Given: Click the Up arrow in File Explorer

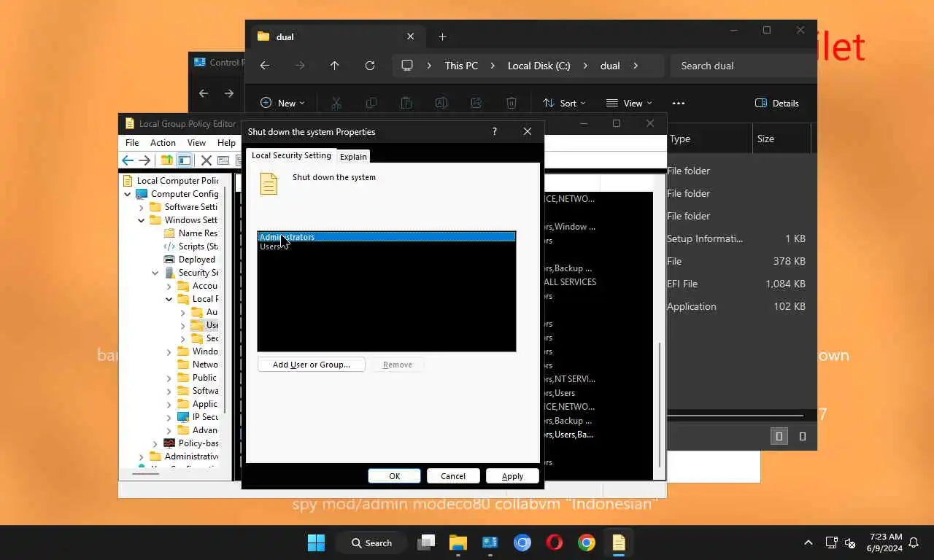Looking at the screenshot, I should (x=334, y=66).
